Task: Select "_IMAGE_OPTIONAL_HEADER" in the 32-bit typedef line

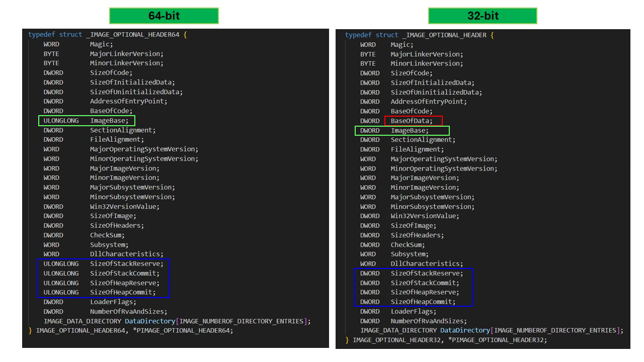Action: 444,35
